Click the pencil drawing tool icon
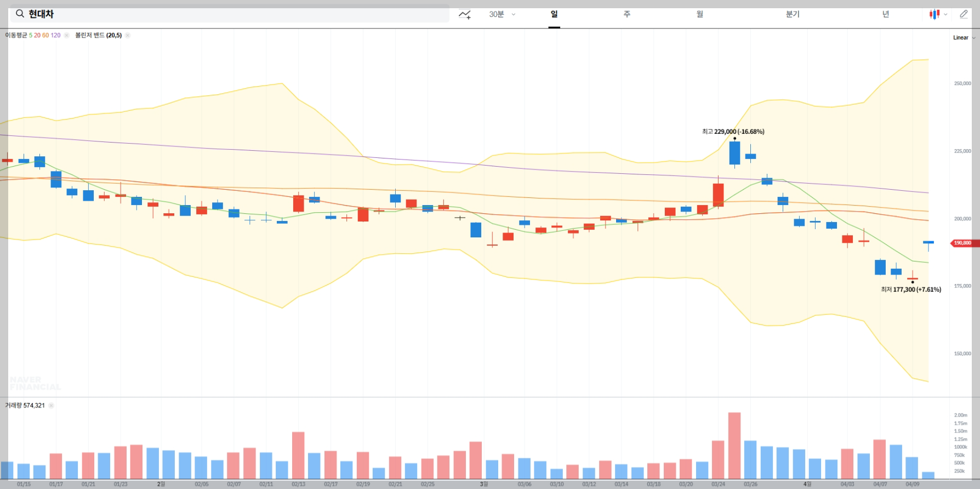This screenshot has height=489, width=980. 964,14
